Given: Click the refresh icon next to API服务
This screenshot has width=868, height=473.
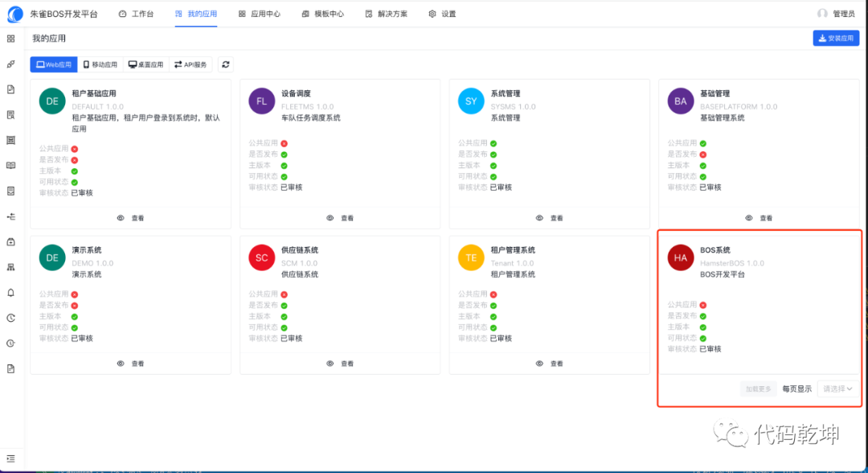Looking at the screenshot, I should (x=226, y=65).
